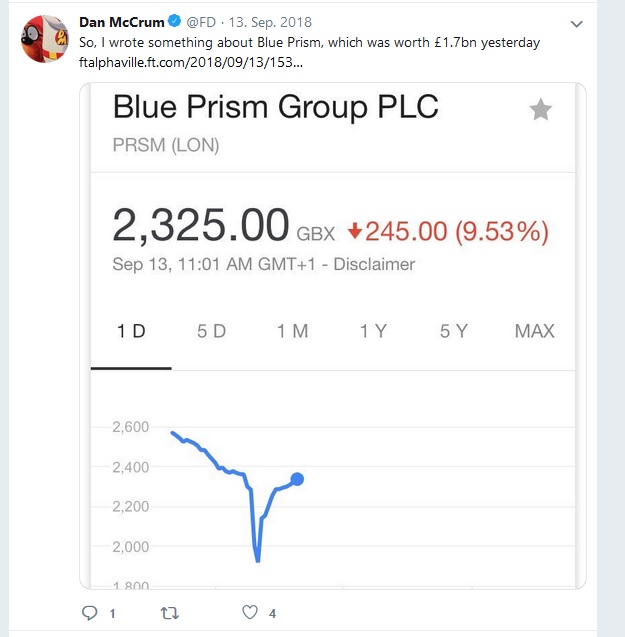Select the MAX chart range tab

pos(534,331)
